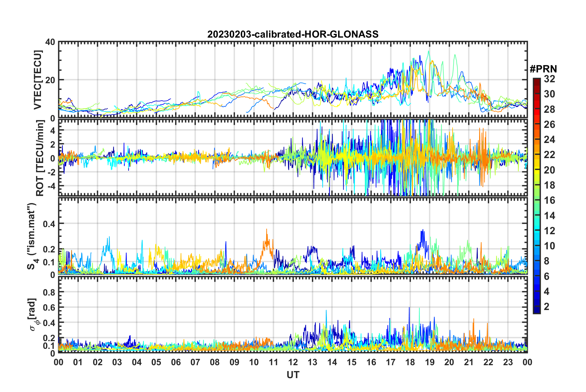
Task: Select PRN colorbar tick 10
Action: [550, 246]
